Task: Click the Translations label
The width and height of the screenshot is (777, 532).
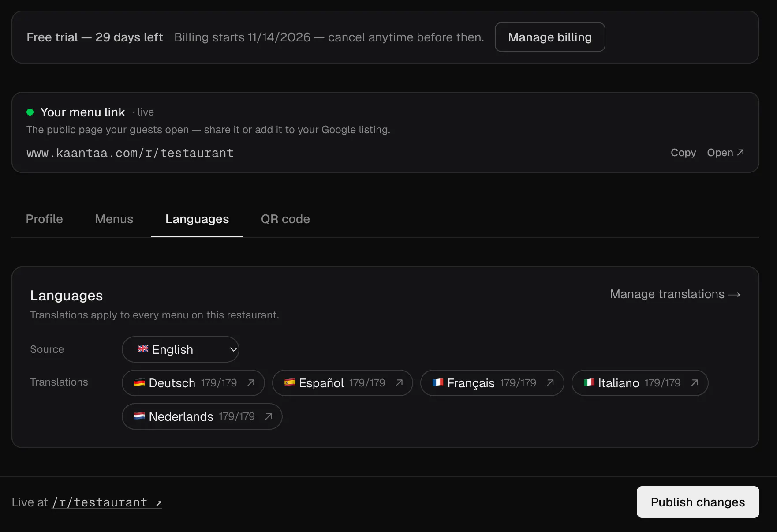Action: (x=59, y=382)
